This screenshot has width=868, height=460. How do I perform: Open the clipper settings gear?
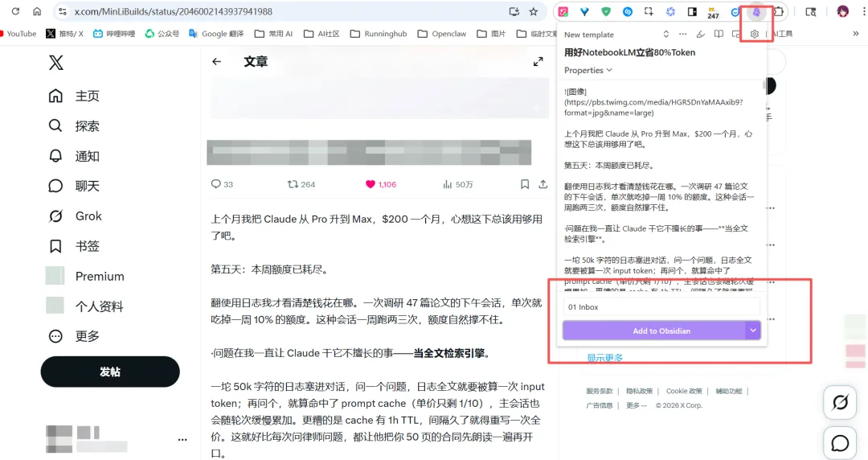[754, 35]
